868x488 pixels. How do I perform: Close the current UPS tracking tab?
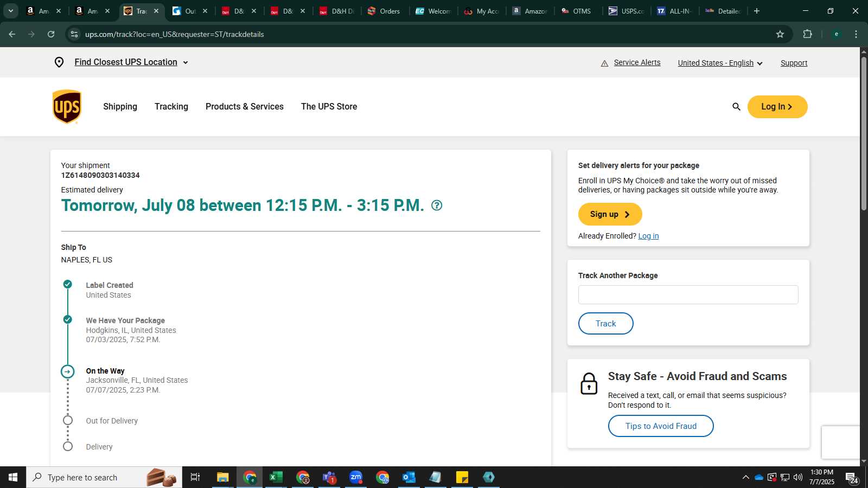pyautogui.click(x=156, y=11)
